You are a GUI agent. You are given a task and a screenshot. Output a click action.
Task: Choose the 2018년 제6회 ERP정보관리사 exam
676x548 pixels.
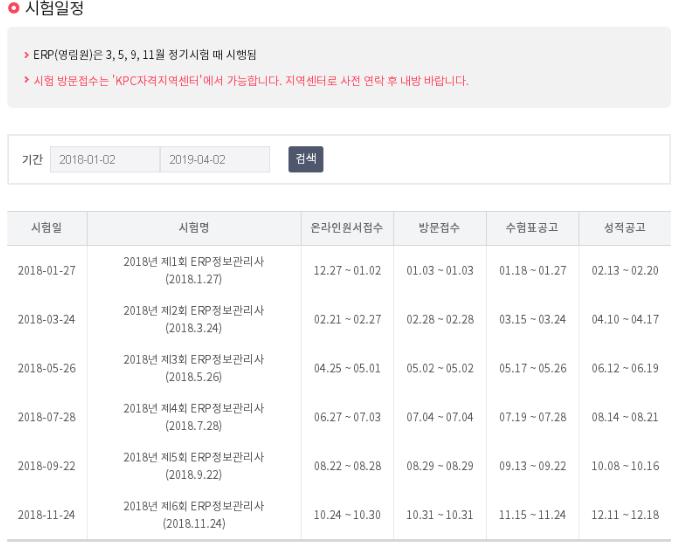coord(194,515)
